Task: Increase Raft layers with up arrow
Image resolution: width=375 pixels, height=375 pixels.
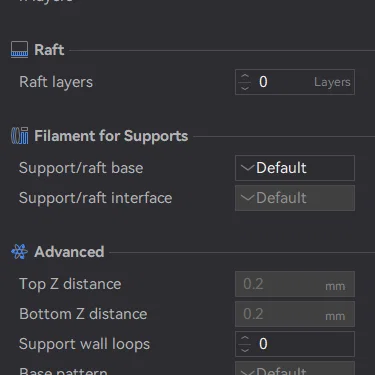Action: pyautogui.click(x=245, y=76)
